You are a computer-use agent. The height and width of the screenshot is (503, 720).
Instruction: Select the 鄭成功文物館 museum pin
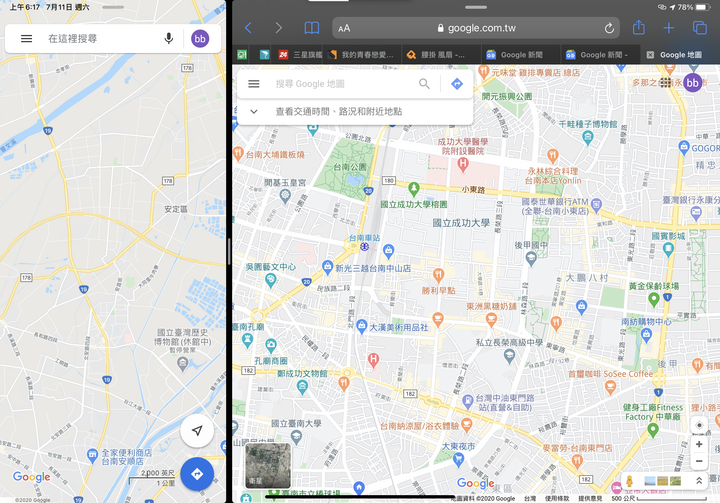click(x=302, y=387)
